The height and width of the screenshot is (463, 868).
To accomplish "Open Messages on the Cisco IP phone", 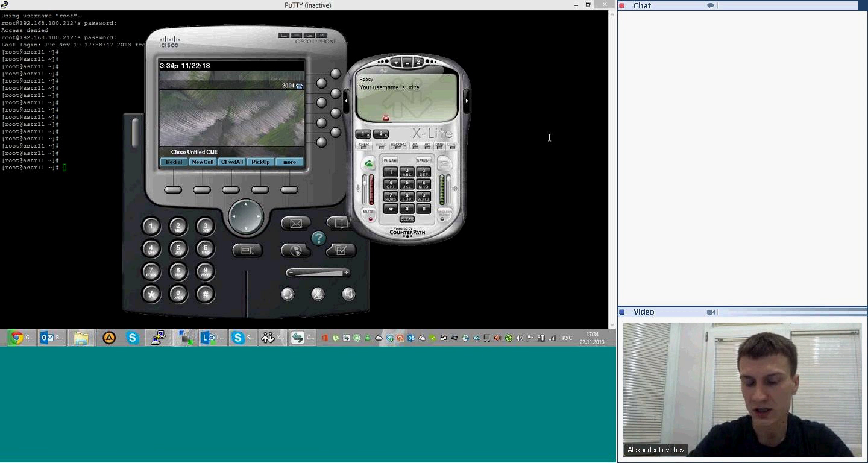I will point(296,224).
